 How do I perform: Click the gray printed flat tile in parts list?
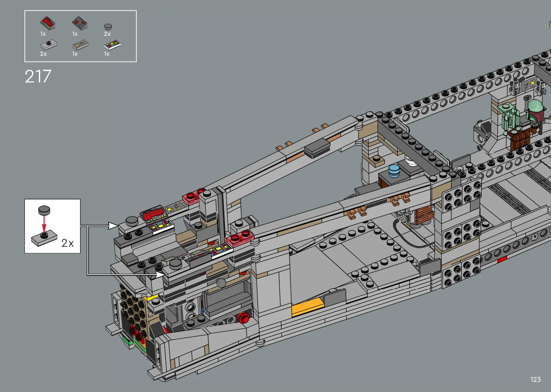(81, 45)
